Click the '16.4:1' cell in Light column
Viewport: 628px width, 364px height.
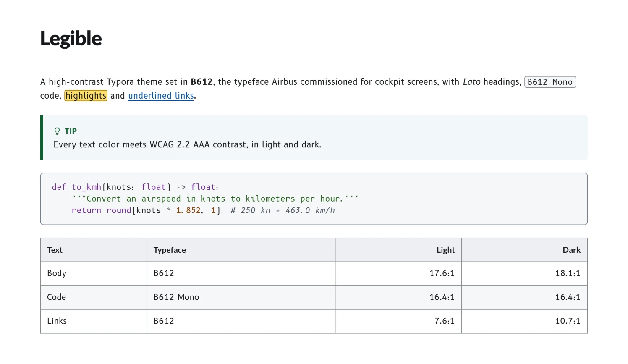click(399, 298)
